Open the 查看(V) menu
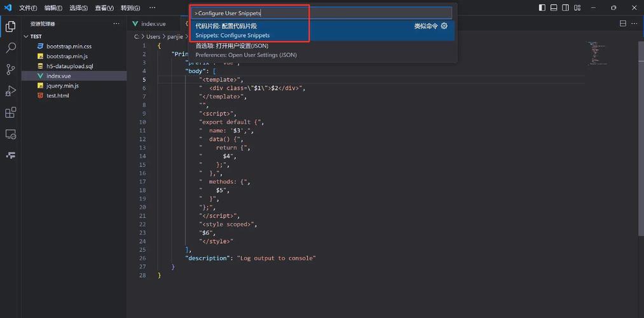The image size is (644, 318). coord(104,8)
